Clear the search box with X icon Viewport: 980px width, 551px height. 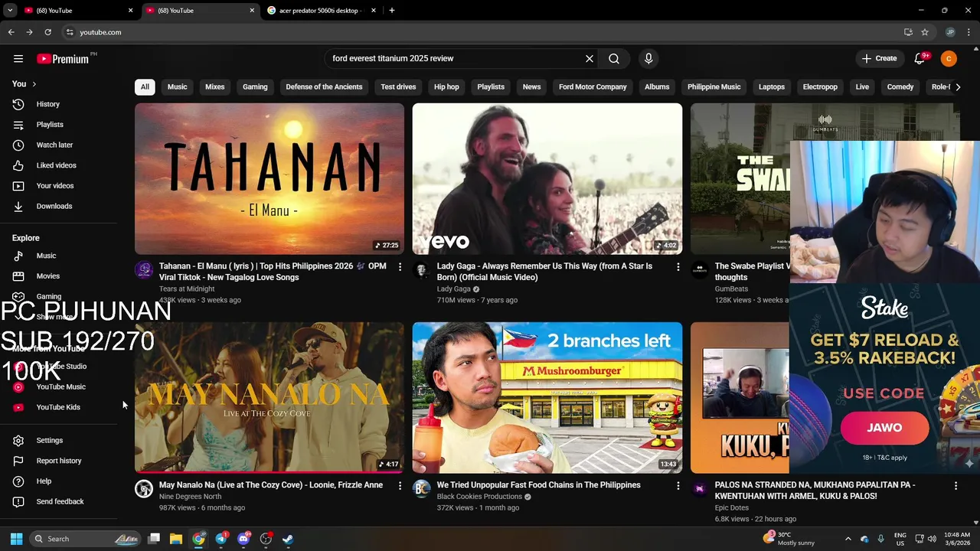point(590,59)
